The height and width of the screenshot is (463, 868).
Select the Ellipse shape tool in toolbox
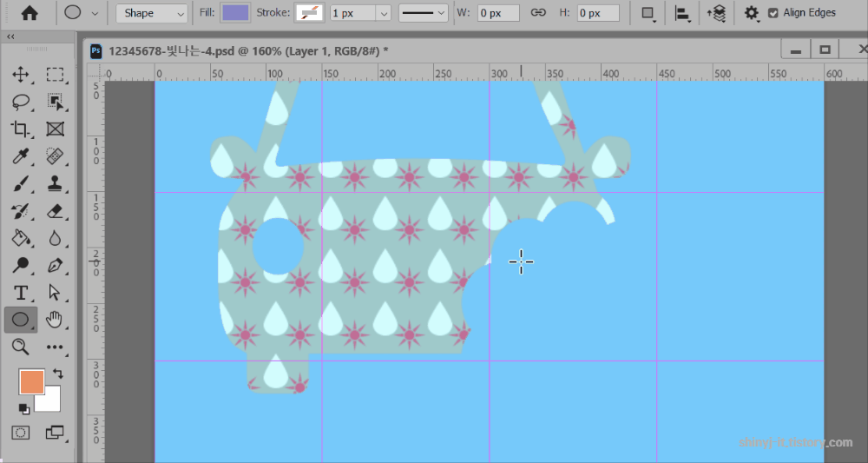[x=21, y=320]
